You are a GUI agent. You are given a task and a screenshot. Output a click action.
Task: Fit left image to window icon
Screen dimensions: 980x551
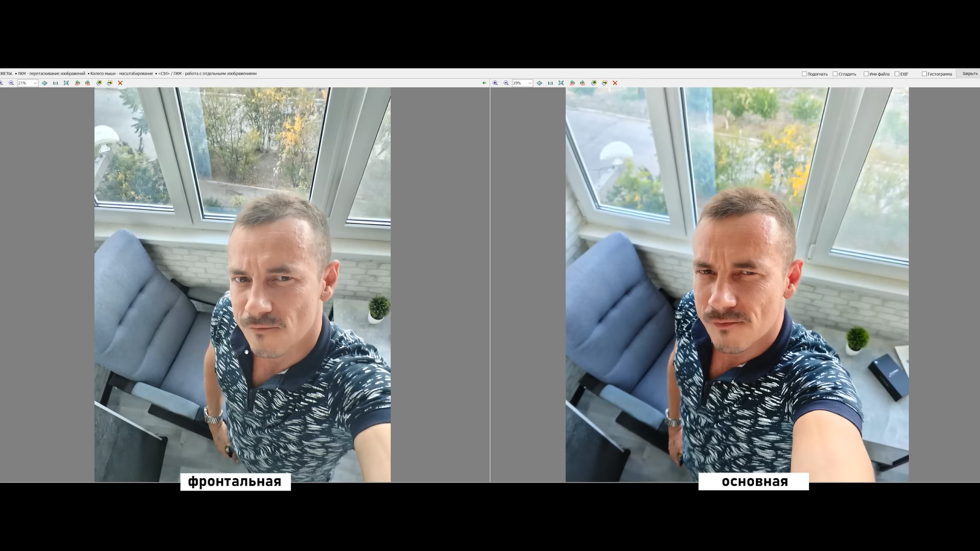(x=66, y=83)
